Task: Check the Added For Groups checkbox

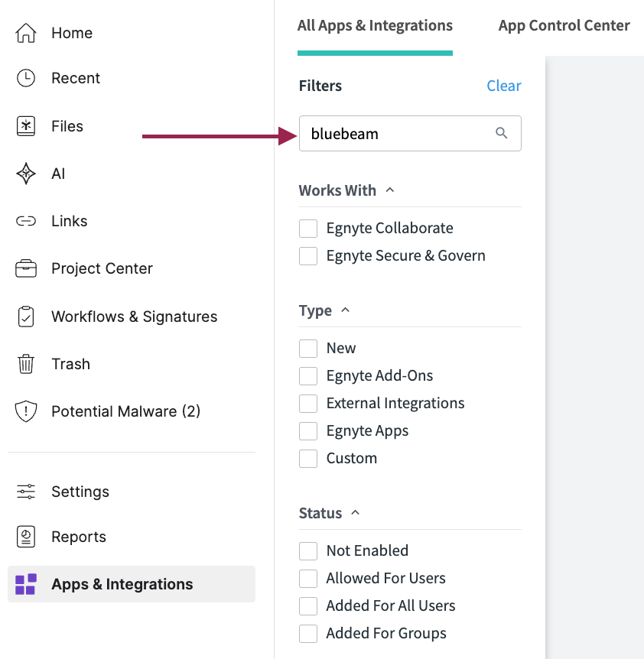Action: (308, 633)
